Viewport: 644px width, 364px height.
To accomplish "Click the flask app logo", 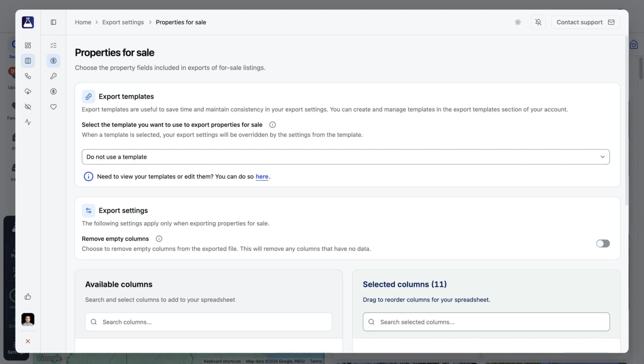I will click(x=28, y=22).
